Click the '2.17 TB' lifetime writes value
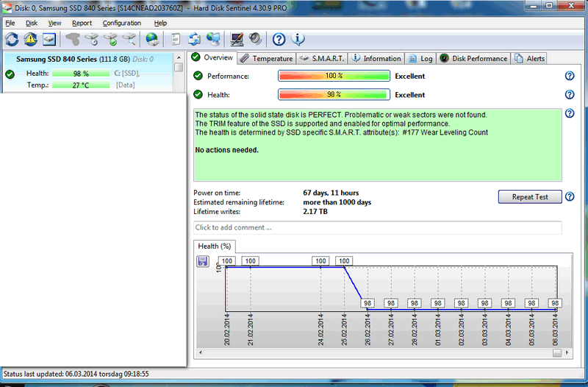 point(315,211)
